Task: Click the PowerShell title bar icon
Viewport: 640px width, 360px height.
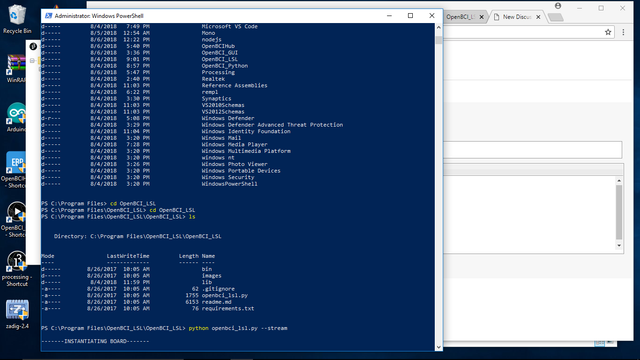Action: (49, 16)
